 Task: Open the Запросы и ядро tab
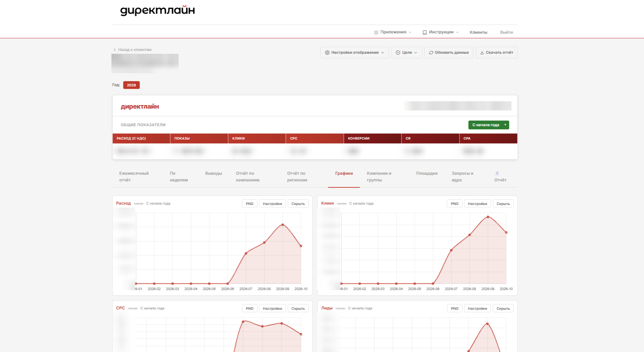coord(462,177)
